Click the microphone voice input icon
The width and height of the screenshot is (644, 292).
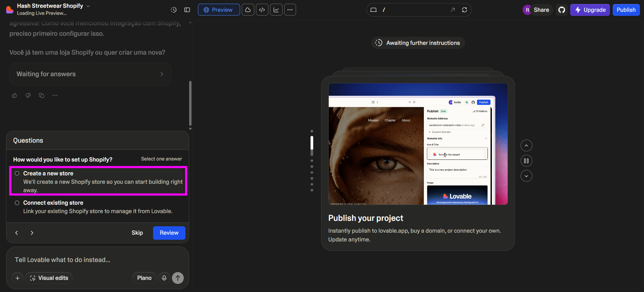point(164,278)
